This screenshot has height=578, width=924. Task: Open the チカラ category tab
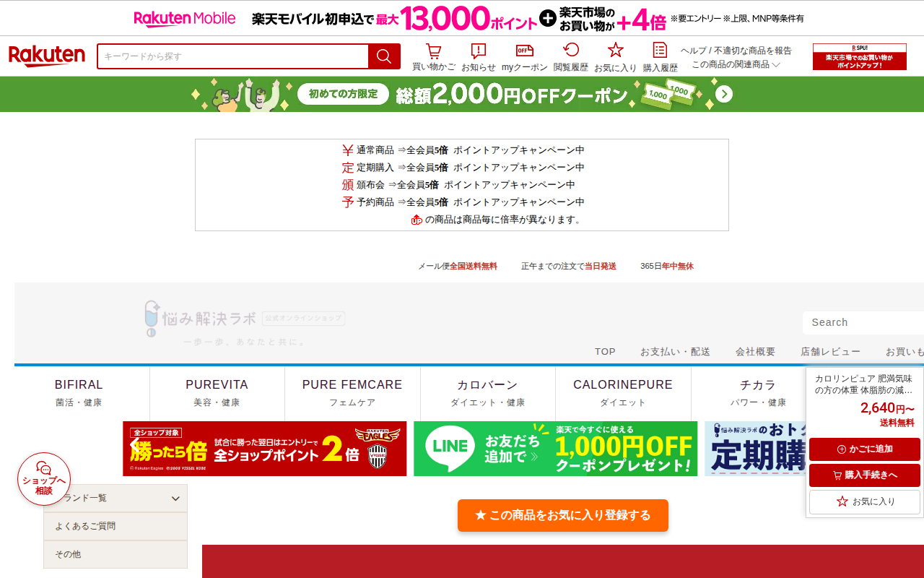point(758,393)
